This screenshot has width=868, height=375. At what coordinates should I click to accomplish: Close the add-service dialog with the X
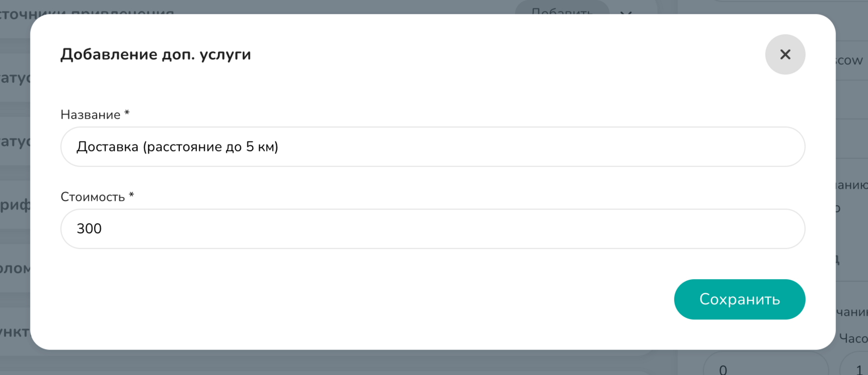pyautogui.click(x=785, y=54)
